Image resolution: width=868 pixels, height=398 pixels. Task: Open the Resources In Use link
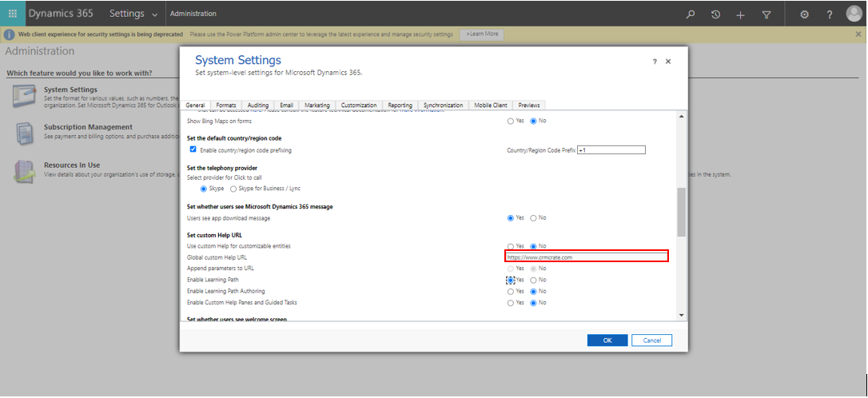click(72, 165)
